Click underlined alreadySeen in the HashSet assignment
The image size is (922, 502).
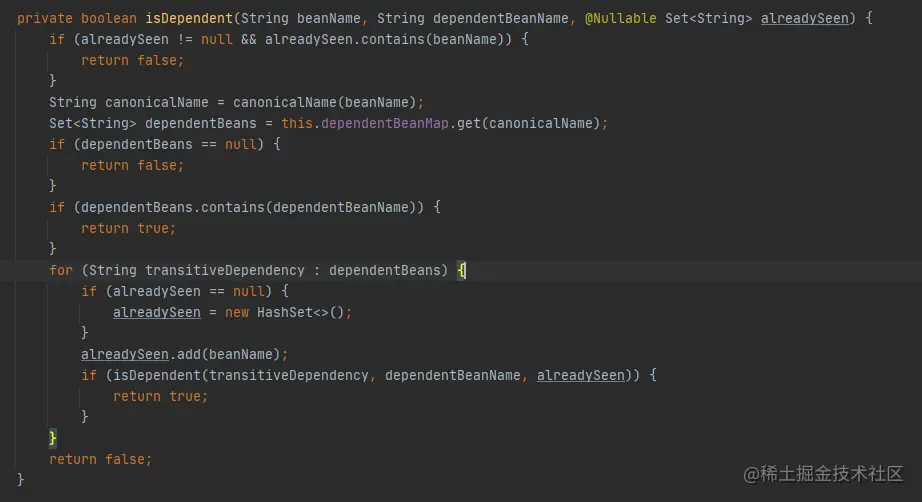156,313
